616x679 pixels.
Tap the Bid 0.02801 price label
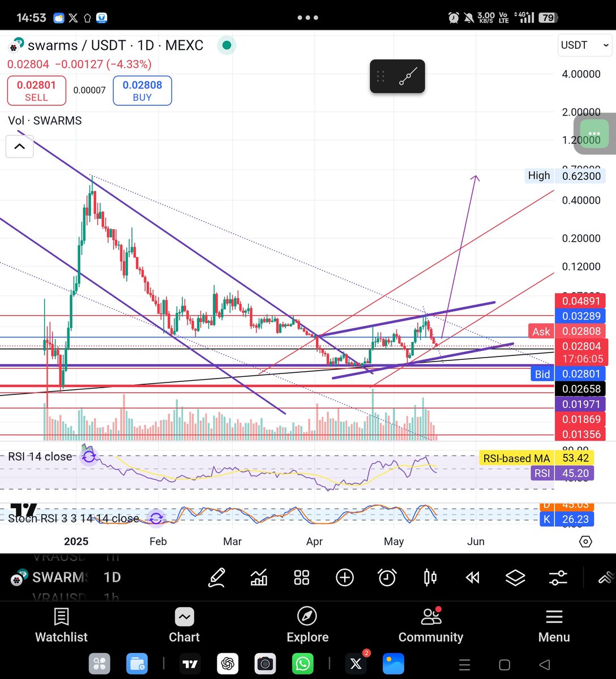pyautogui.click(x=568, y=373)
